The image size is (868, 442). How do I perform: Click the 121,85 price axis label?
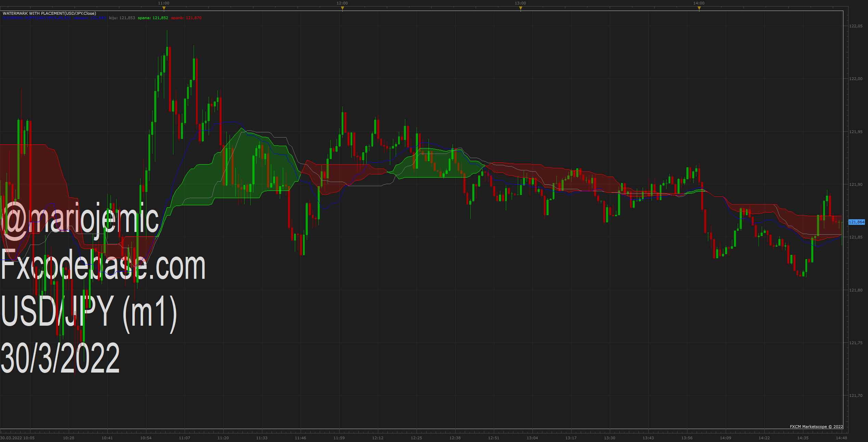(856, 237)
